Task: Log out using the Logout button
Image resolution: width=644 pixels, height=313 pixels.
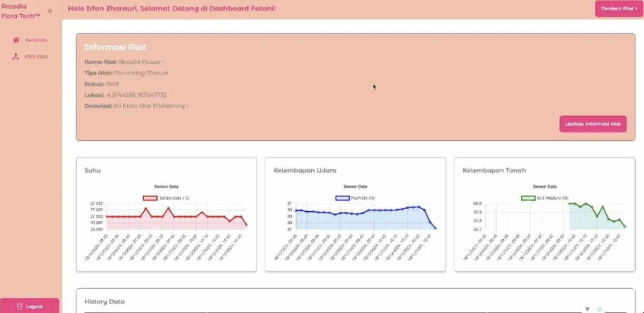Action: pyautogui.click(x=29, y=306)
